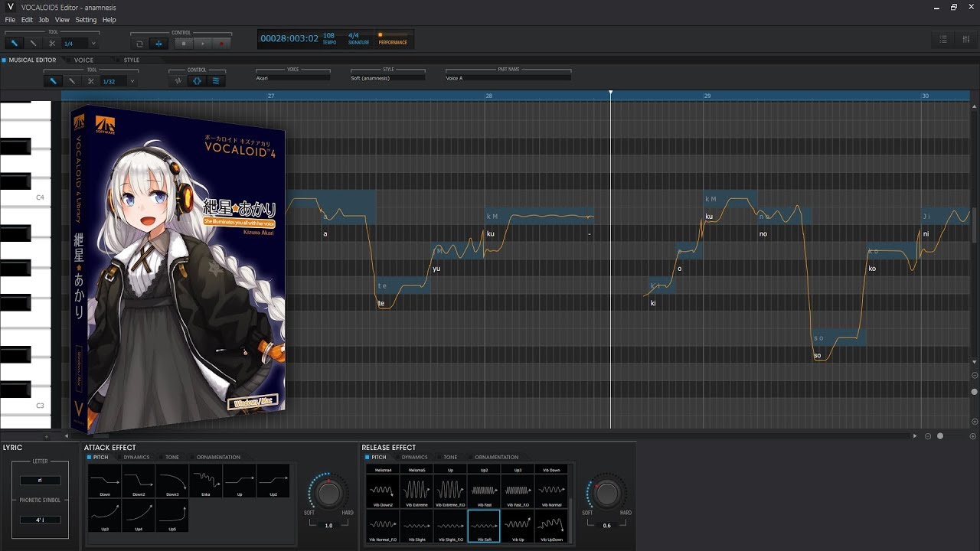980x551 pixels.
Task: Click the 4/4 time signature display
Action: [354, 35]
